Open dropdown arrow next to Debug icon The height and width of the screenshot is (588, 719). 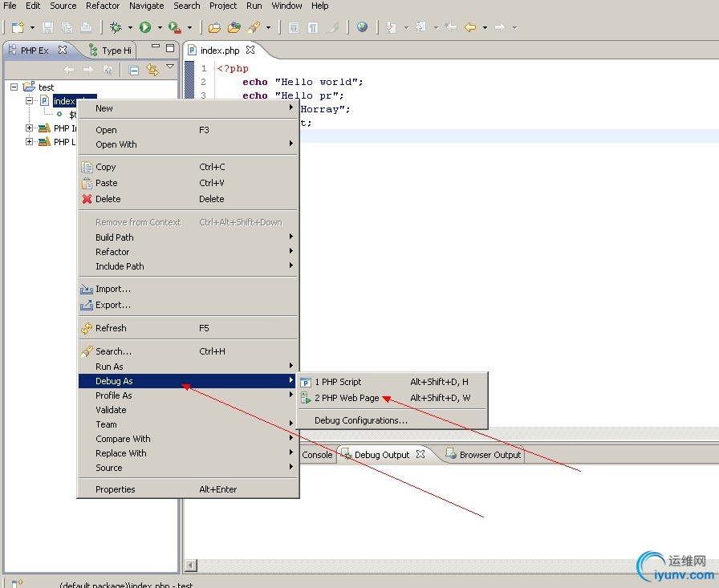[x=130, y=28]
